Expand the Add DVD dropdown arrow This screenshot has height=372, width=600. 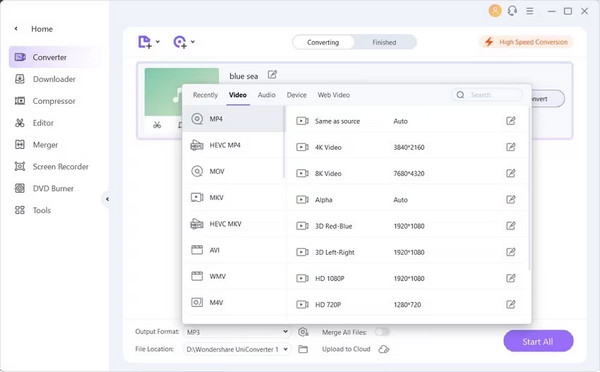click(193, 42)
